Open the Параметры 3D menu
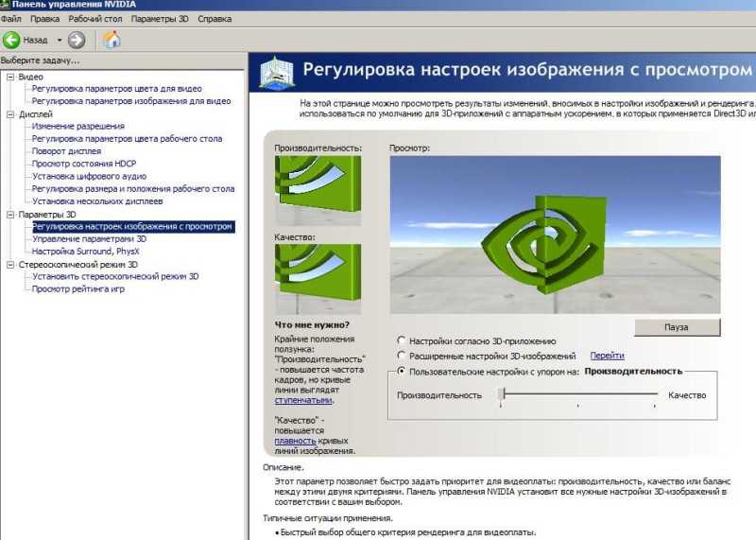This screenshot has height=540, width=756. (x=160, y=19)
